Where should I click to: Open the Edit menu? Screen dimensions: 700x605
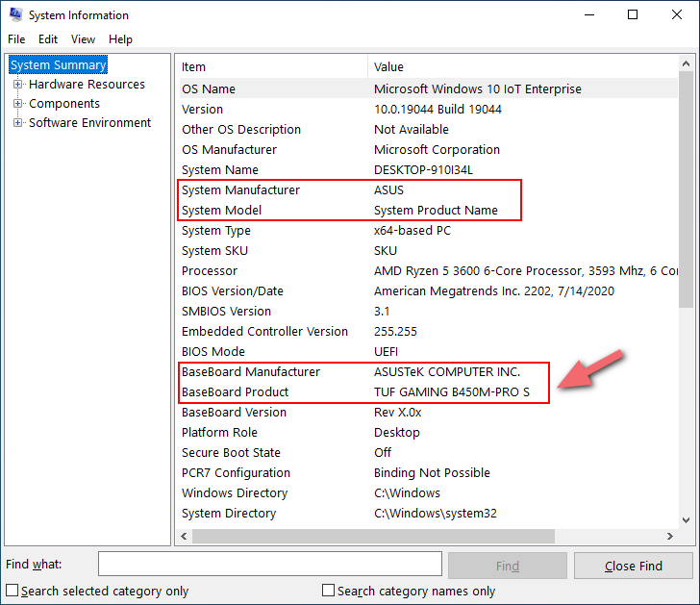pos(48,39)
